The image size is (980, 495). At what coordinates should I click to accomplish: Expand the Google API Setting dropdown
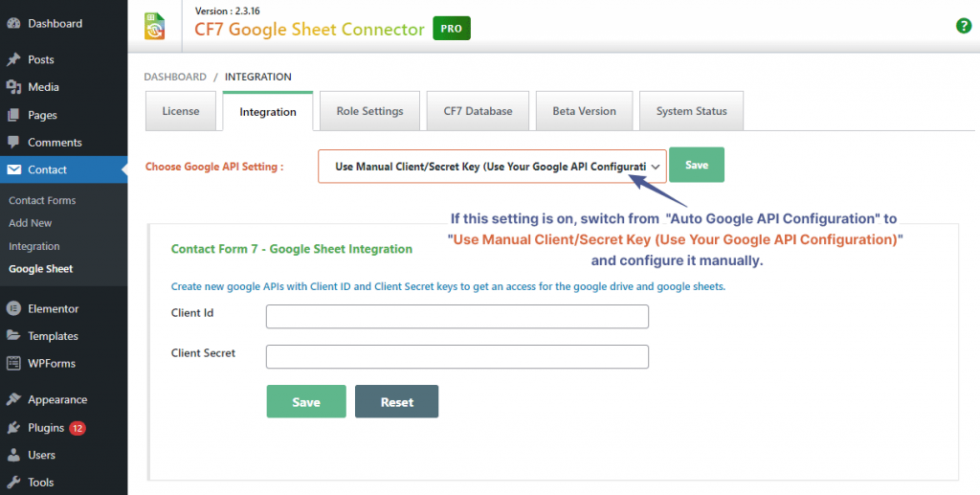(x=492, y=166)
